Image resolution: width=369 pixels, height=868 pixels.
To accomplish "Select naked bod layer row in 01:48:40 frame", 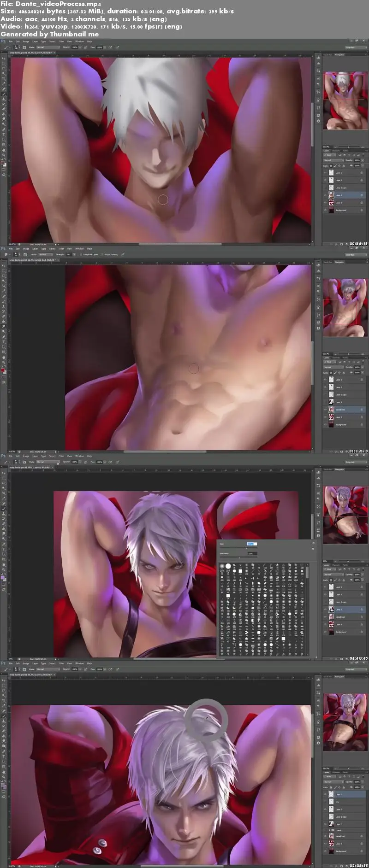I will point(344,617).
